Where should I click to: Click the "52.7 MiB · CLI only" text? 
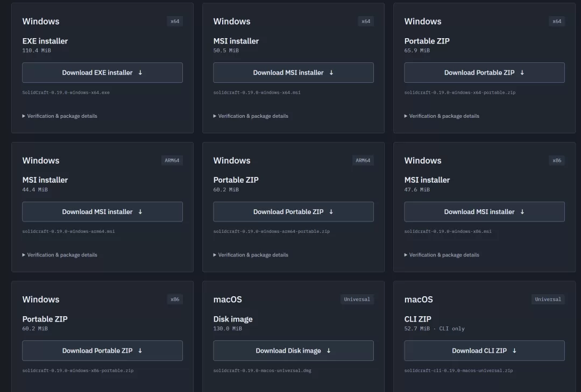(x=434, y=329)
